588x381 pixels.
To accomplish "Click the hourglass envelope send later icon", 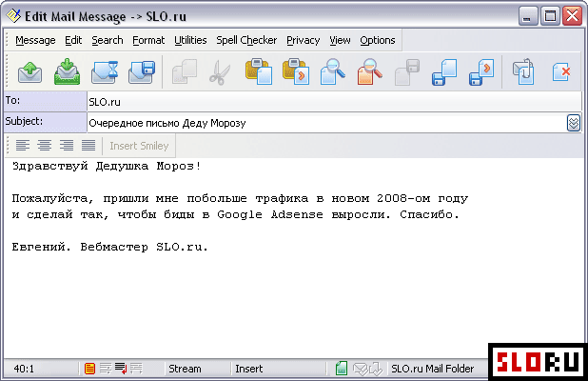I will 105,71.
